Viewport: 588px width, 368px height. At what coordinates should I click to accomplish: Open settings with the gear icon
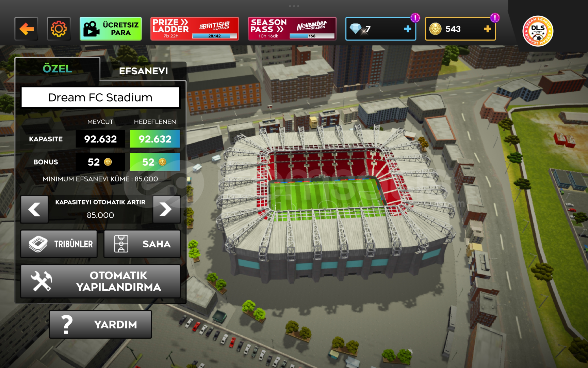pyautogui.click(x=59, y=29)
